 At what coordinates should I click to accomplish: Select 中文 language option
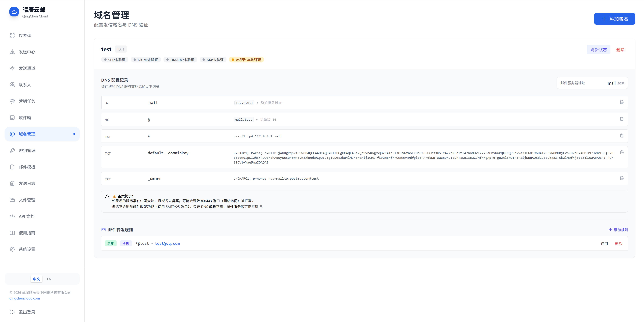point(37,279)
